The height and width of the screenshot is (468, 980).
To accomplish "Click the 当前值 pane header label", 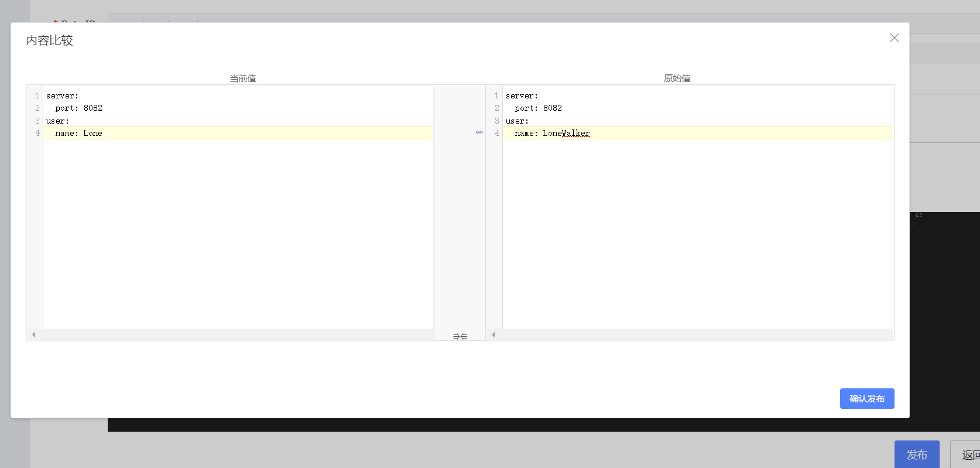I will 243,78.
